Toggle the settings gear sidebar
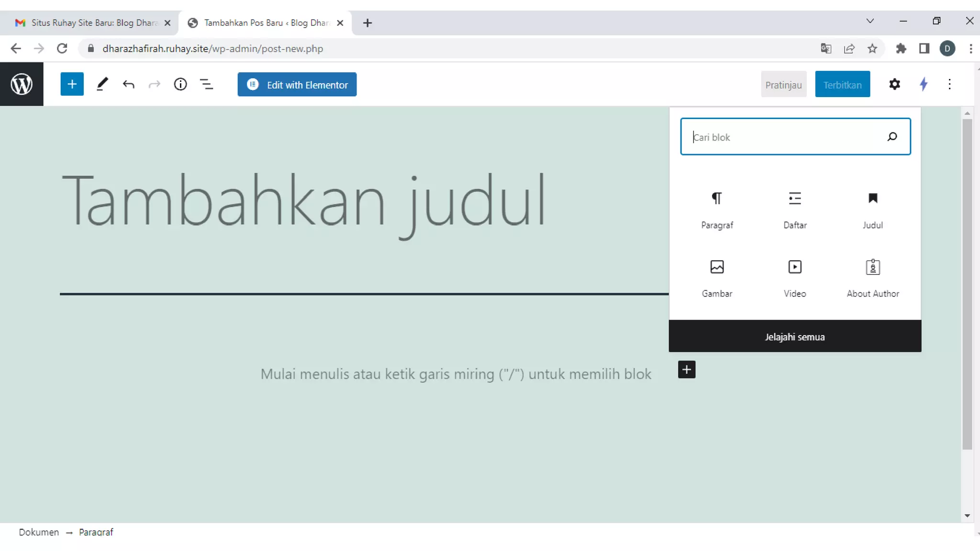Image resolution: width=980 pixels, height=551 pixels. [x=894, y=85]
